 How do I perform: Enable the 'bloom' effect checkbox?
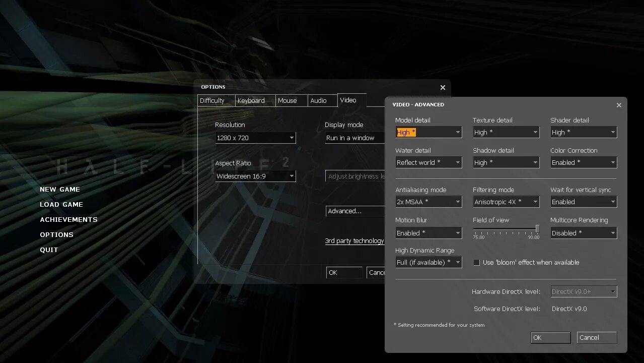(476, 263)
